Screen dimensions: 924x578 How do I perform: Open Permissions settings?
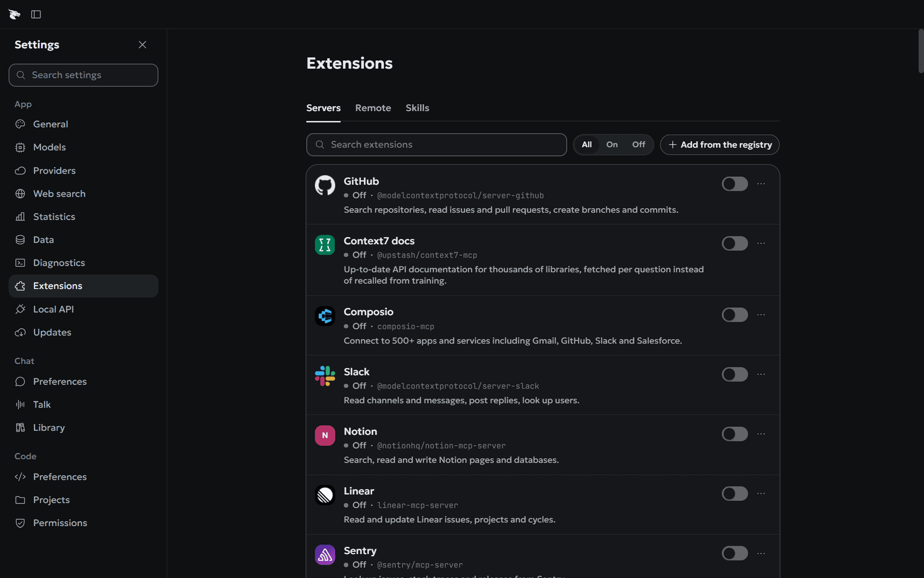click(83, 523)
